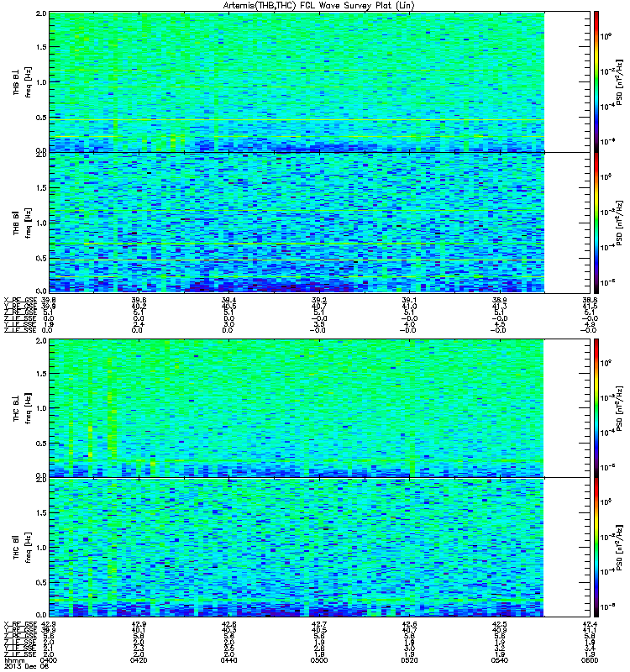Click the "0600" time label
This screenshot has height=672, width=630.
click(x=590, y=660)
